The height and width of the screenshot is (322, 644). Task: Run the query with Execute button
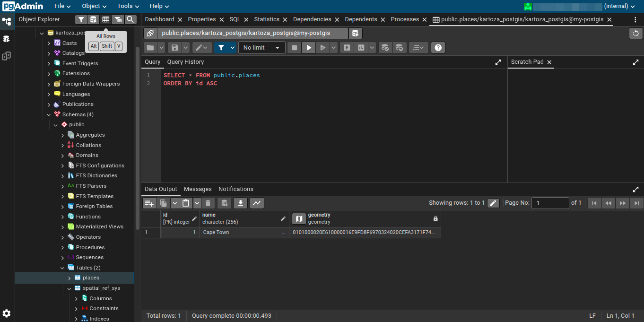(308, 48)
